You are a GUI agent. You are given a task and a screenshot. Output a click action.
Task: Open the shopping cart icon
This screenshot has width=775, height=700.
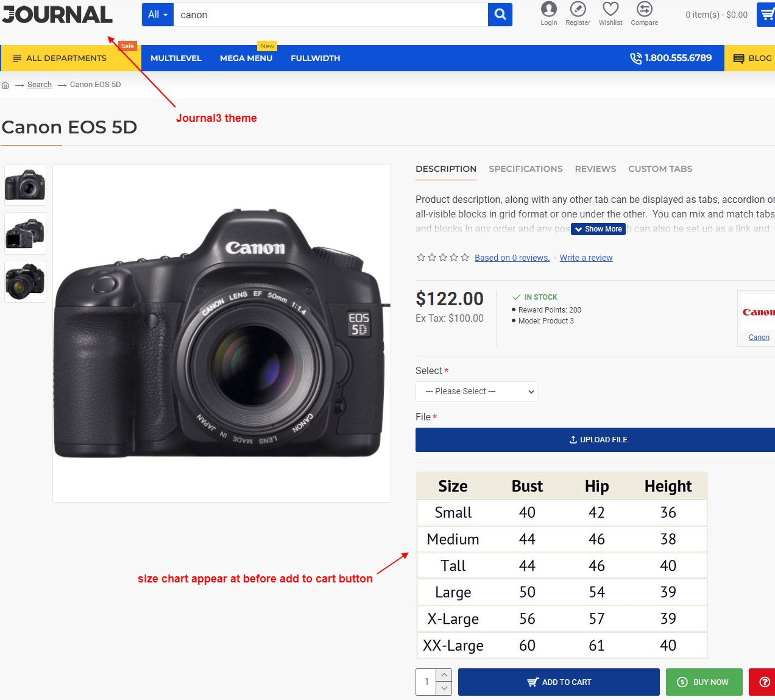coord(769,14)
